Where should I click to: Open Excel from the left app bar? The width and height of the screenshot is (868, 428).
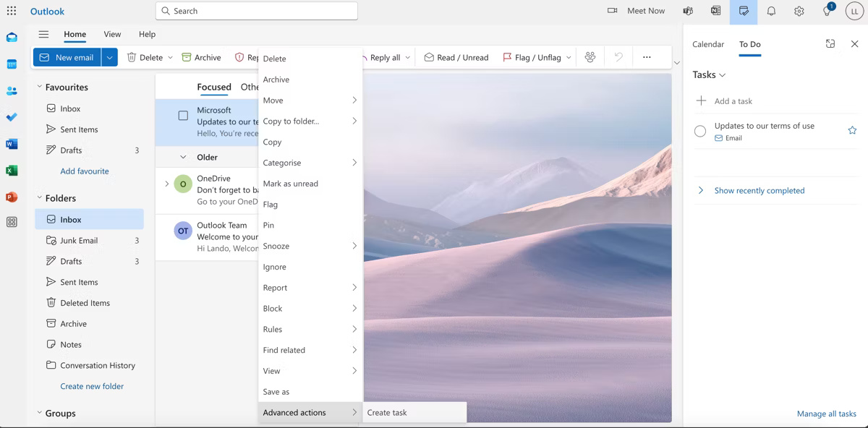pos(12,170)
